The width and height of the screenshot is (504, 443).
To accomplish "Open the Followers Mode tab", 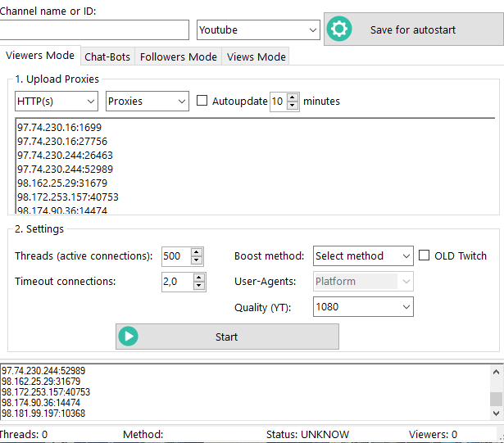I will pos(179,57).
